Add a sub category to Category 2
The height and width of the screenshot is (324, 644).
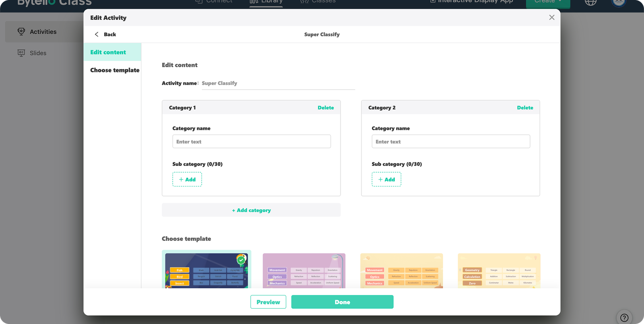click(386, 180)
